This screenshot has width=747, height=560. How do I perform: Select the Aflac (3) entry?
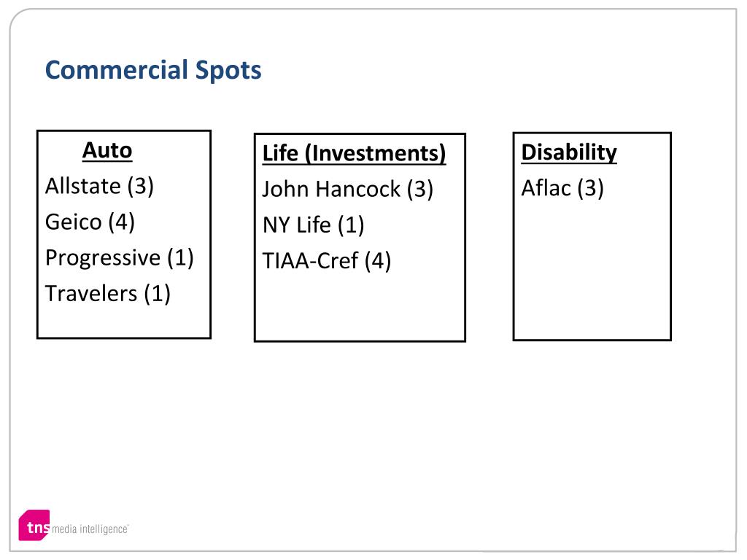(562, 188)
